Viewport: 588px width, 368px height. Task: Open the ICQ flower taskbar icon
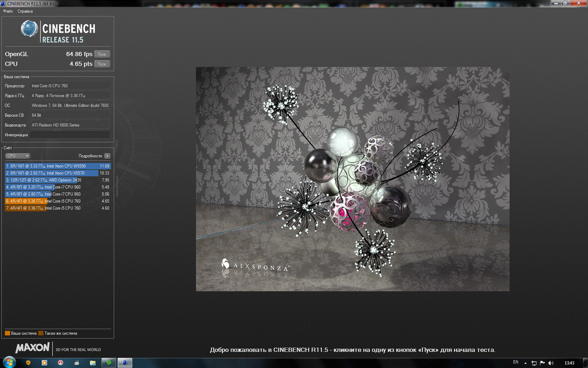coord(108,363)
